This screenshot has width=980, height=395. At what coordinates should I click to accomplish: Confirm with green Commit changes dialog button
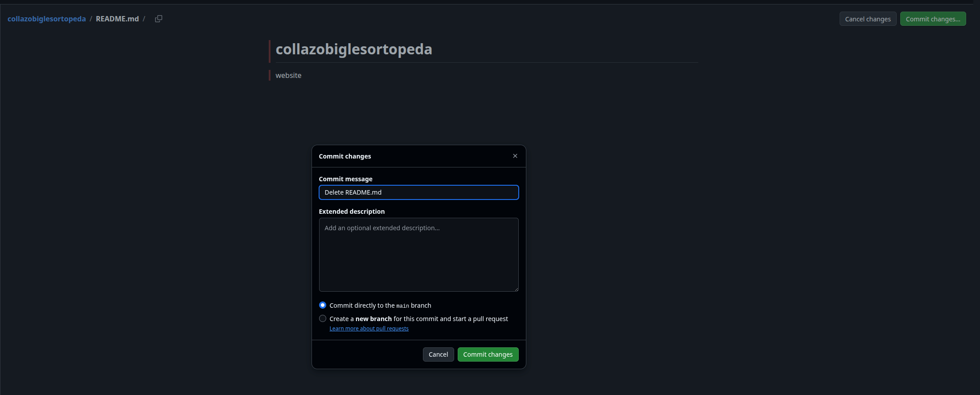pos(488,354)
